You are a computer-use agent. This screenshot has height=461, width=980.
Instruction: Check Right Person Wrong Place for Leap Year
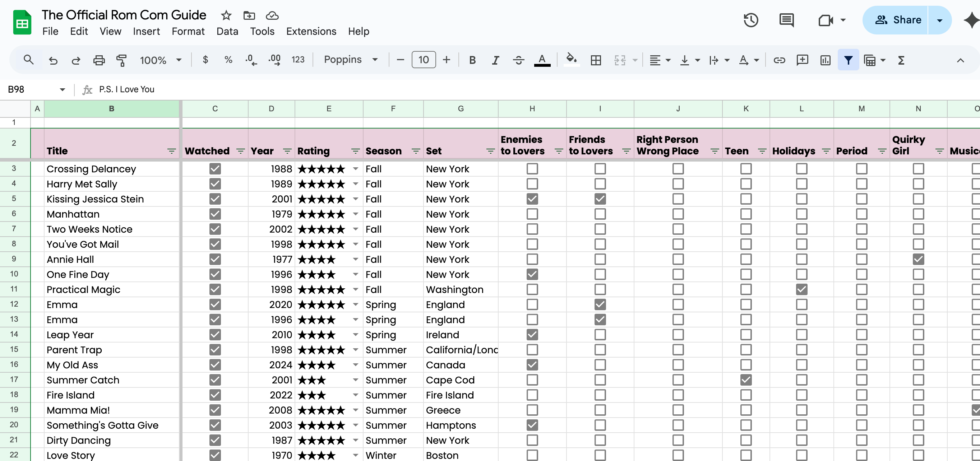(678, 335)
